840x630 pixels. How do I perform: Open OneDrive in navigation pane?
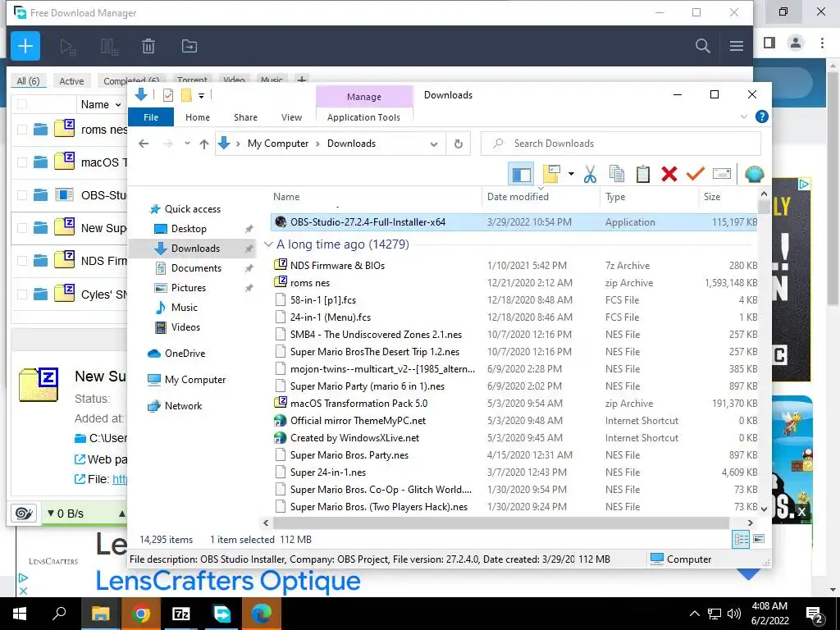185,354
